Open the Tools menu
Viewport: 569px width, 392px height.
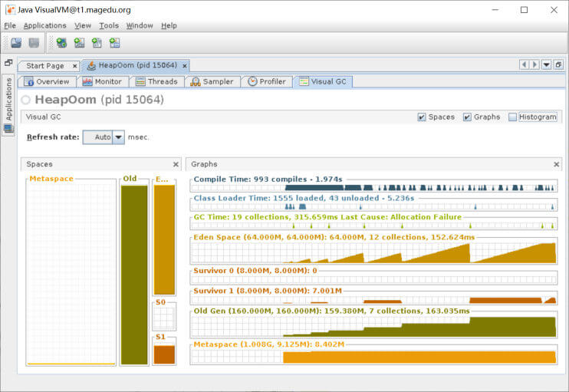click(x=109, y=26)
